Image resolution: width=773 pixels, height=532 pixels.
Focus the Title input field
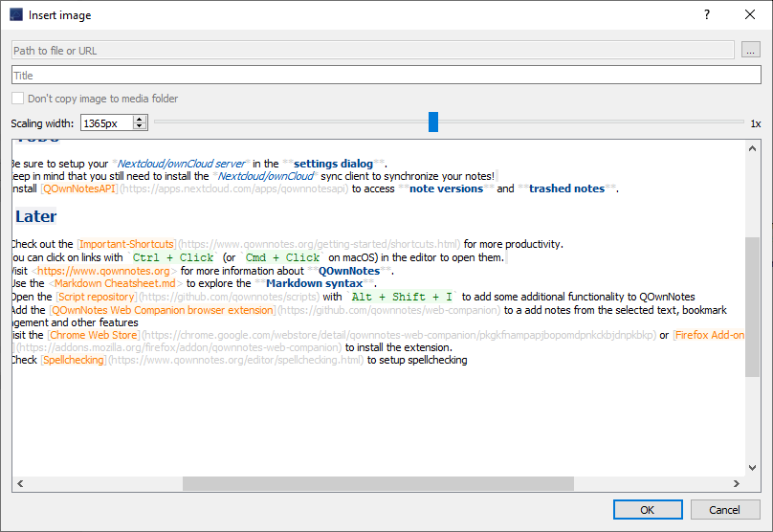[x=386, y=75]
